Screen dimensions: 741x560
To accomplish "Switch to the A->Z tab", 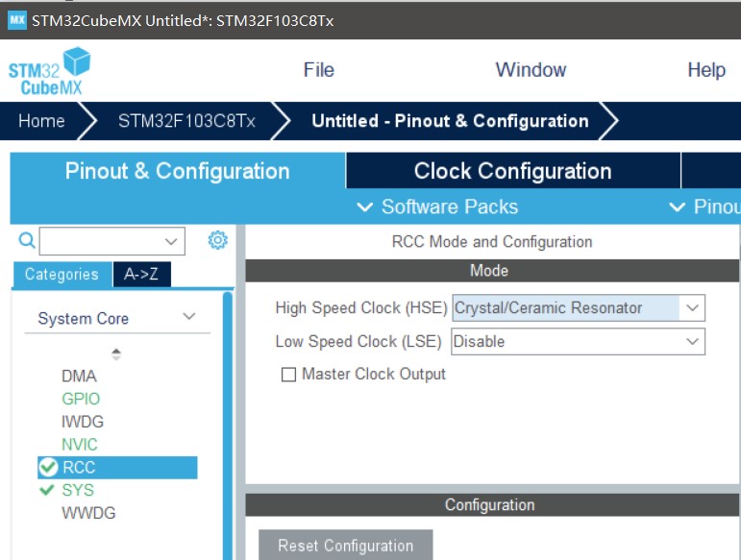I will (x=141, y=274).
